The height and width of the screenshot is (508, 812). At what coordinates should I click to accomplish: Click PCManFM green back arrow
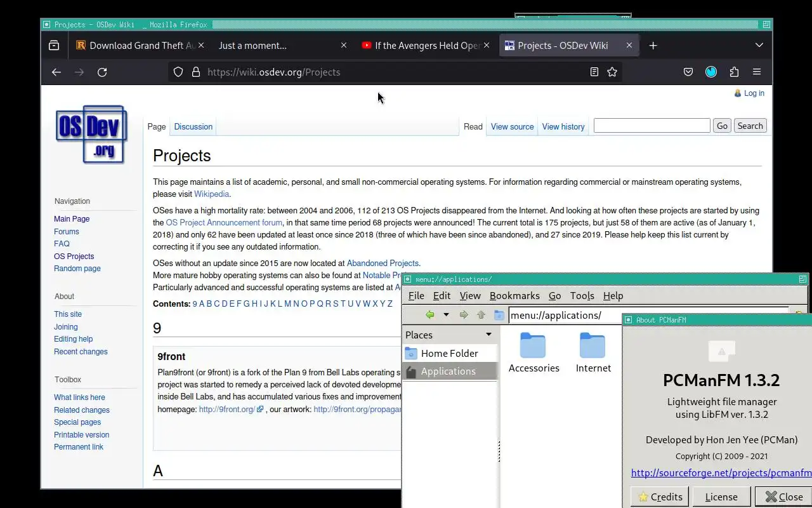click(429, 315)
